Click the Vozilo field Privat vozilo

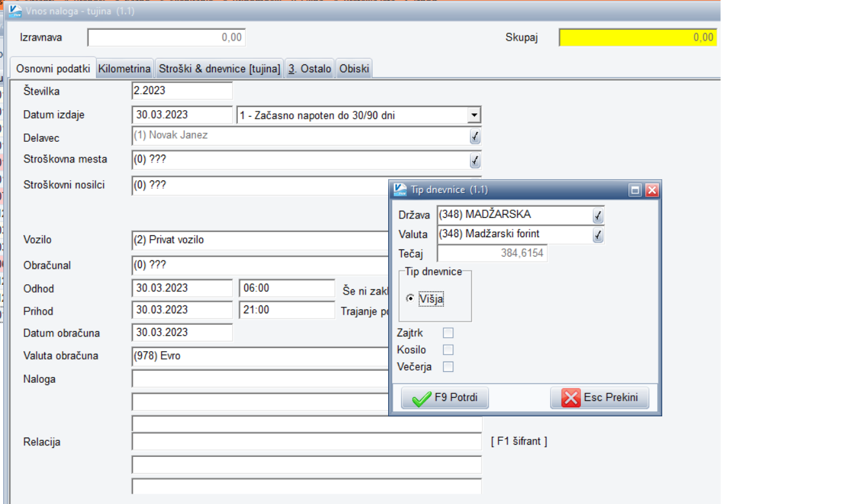(x=260, y=240)
